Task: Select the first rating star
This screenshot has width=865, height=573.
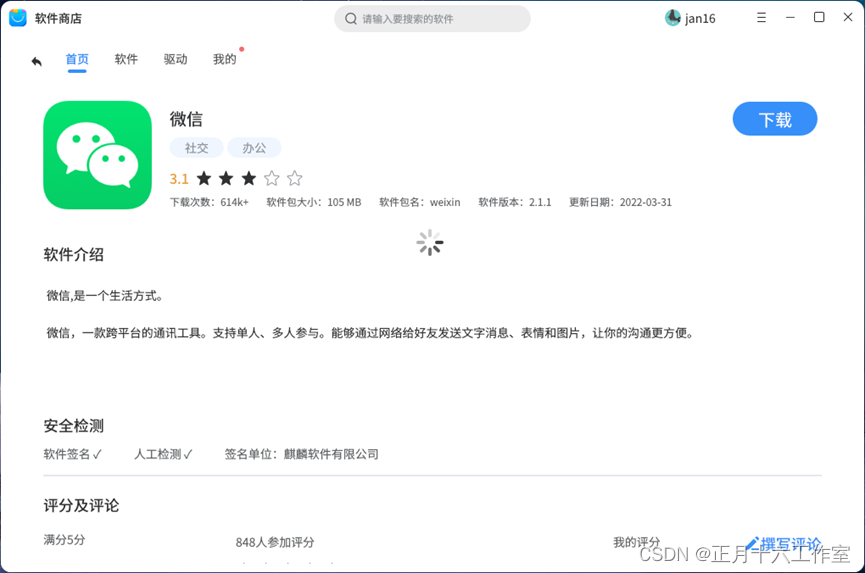Action: point(204,178)
